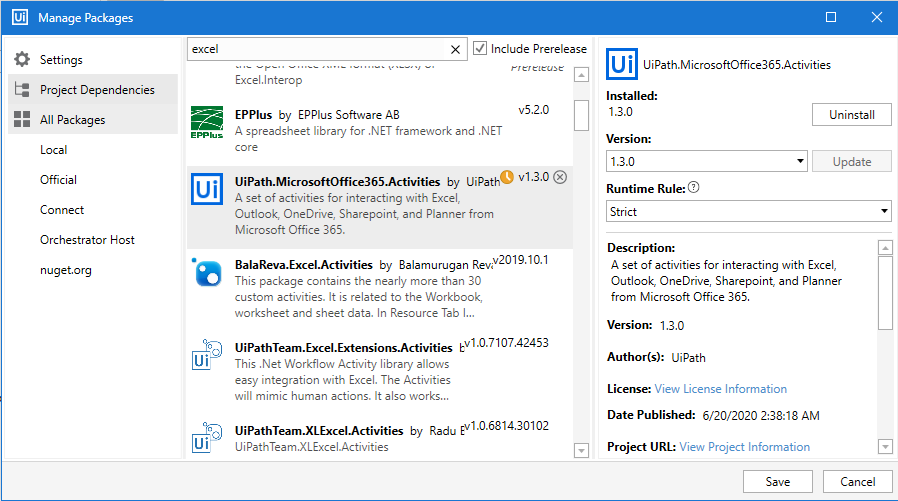Select UiPathTeam.XLExcel.Activities package title

(x=319, y=431)
